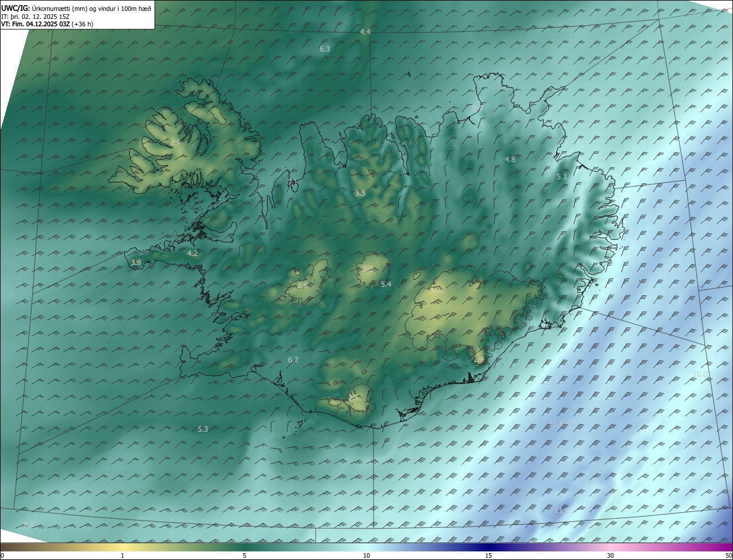Click the 11.4 value label over the sea

[x=556, y=423]
